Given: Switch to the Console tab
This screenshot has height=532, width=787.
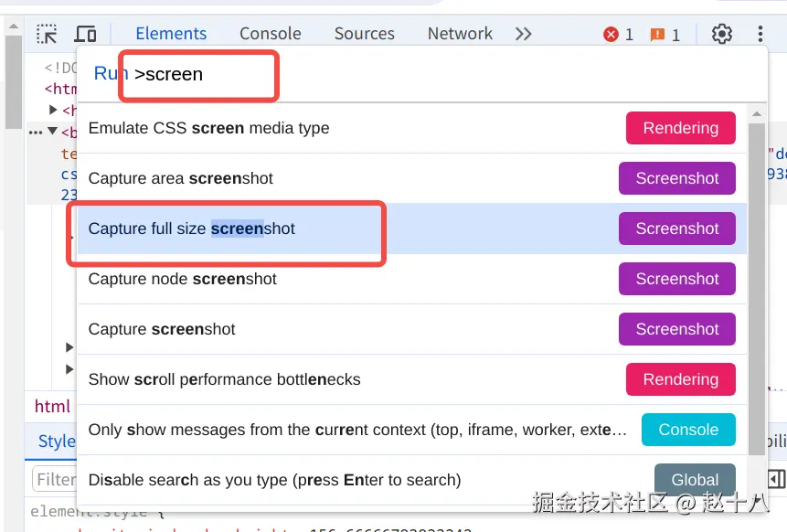Looking at the screenshot, I should pyautogui.click(x=270, y=34).
